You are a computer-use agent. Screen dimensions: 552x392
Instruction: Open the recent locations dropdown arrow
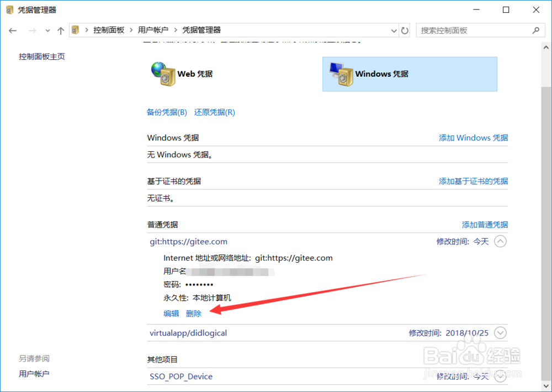pos(47,30)
